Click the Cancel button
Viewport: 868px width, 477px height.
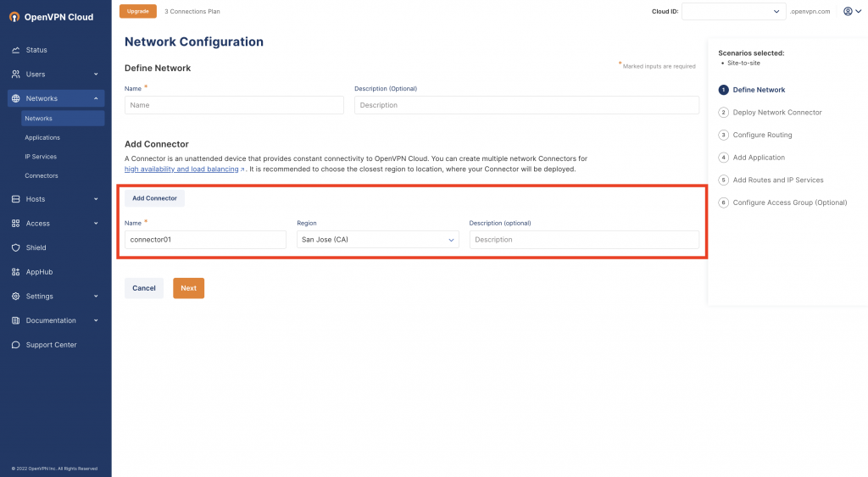coord(144,288)
